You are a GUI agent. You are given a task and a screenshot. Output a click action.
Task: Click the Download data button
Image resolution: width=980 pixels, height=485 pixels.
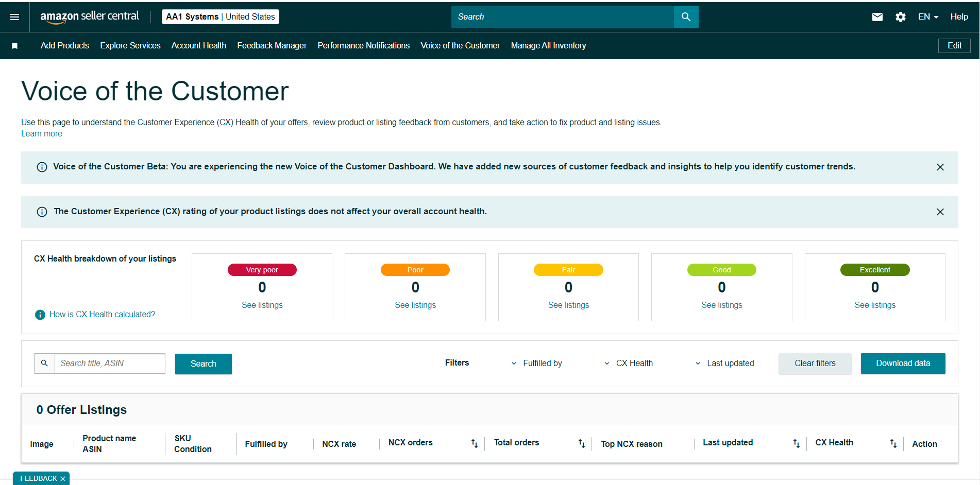903,363
